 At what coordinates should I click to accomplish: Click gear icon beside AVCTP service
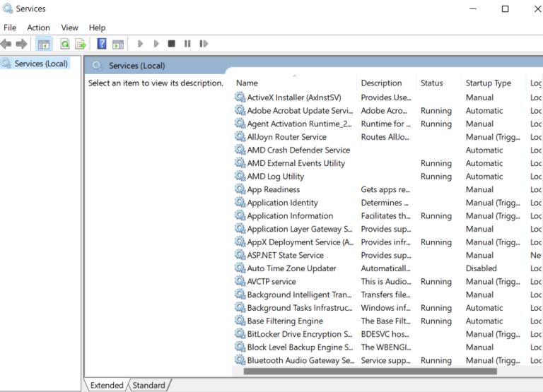(x=240, y=281)
